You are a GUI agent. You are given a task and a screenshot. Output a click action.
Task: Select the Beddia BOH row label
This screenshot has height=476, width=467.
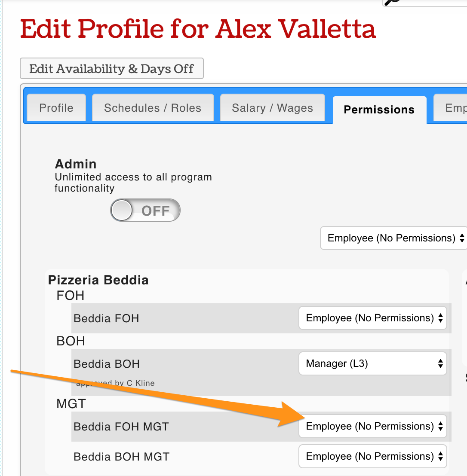click(107, 364)
